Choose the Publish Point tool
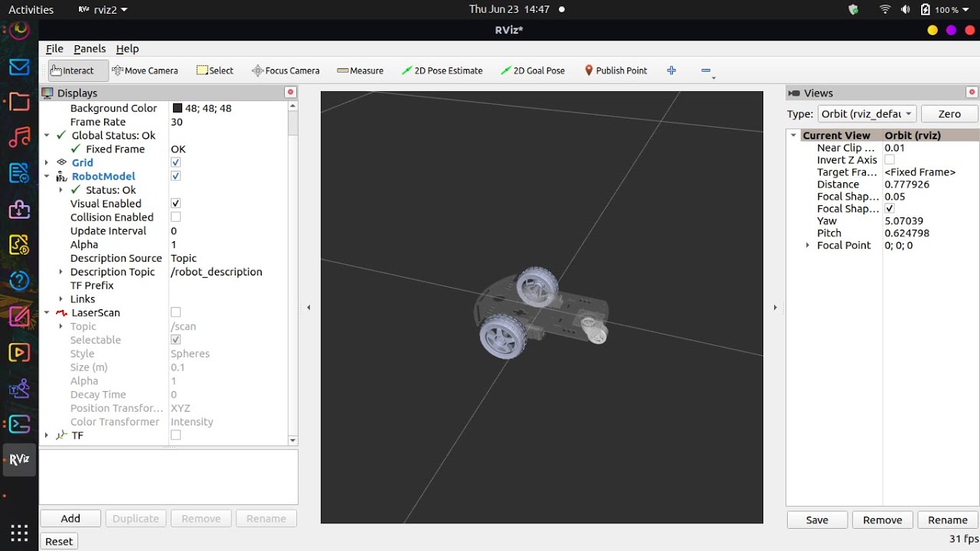The image size is (980, 551). point(616,70)
